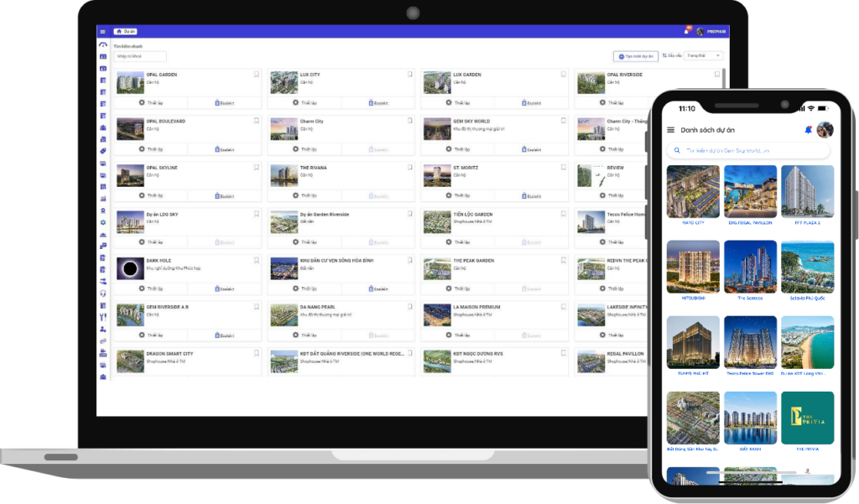Screen dimensions: 859x504
Task: Open the Trạng thái sort dropdown
Action: [703, 55]
